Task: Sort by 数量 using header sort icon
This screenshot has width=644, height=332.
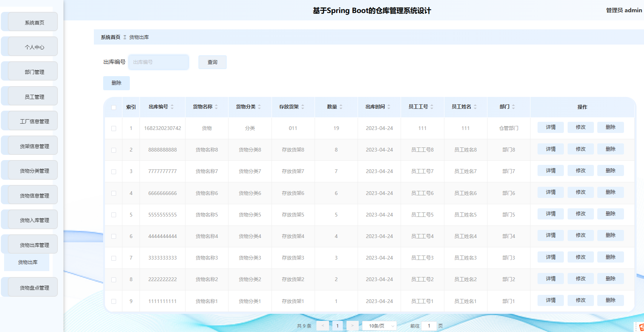Action: pos(341,107)
